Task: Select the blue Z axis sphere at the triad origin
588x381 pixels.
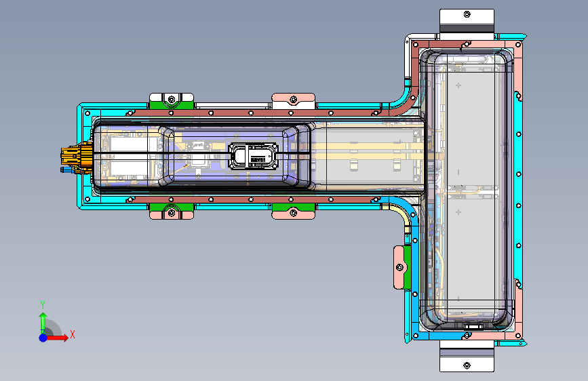Action: pyautogui.click(x=43, y=338)
